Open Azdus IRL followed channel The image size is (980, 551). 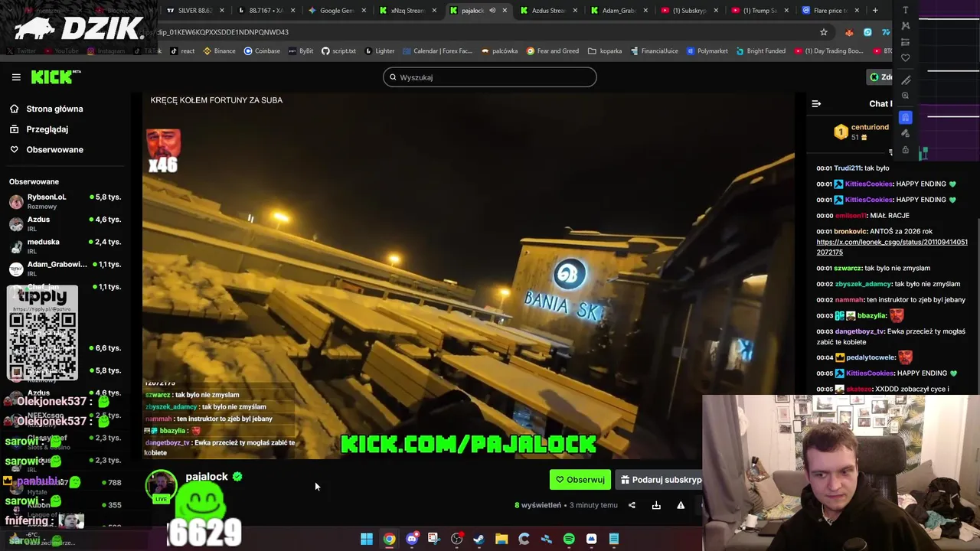pos(65,223)
